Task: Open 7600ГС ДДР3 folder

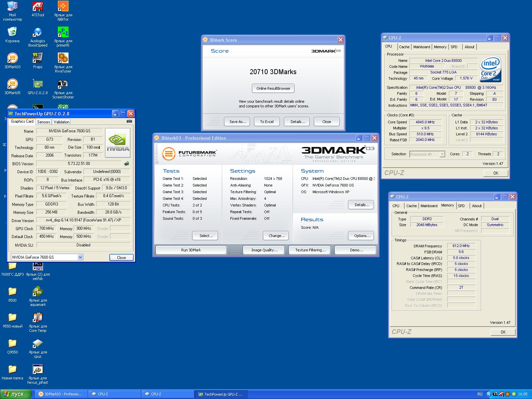Action: (12, 269)
